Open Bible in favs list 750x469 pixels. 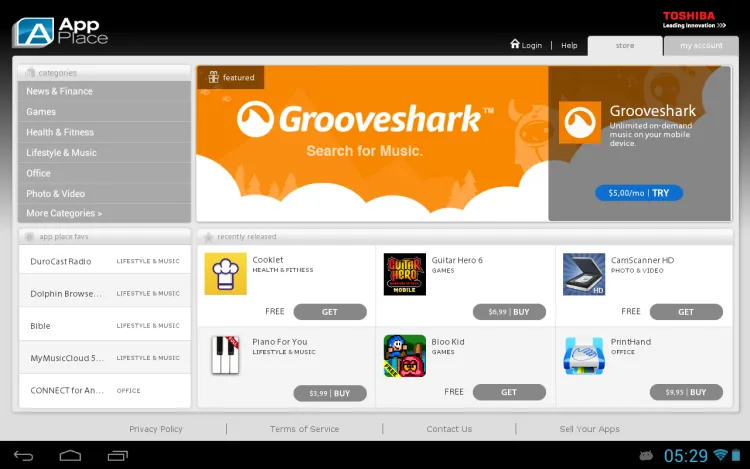105,326
